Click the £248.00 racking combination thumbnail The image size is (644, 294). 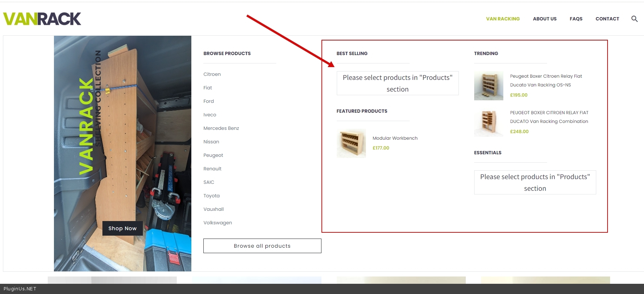(488, 122)
